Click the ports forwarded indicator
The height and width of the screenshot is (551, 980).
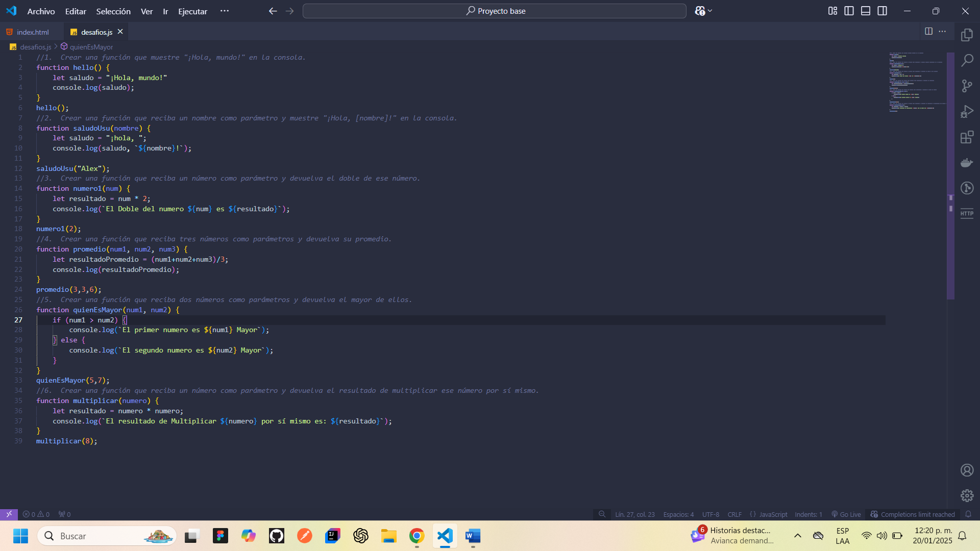64,514
